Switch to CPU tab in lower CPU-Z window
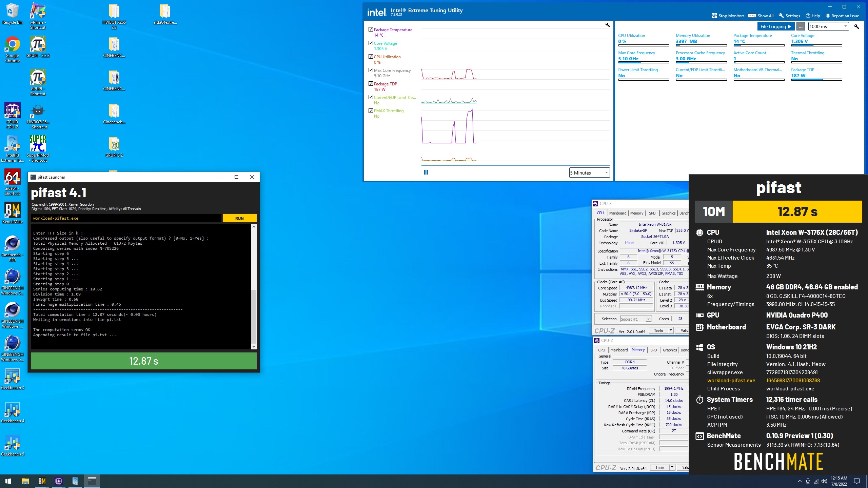 pos(601,350)
